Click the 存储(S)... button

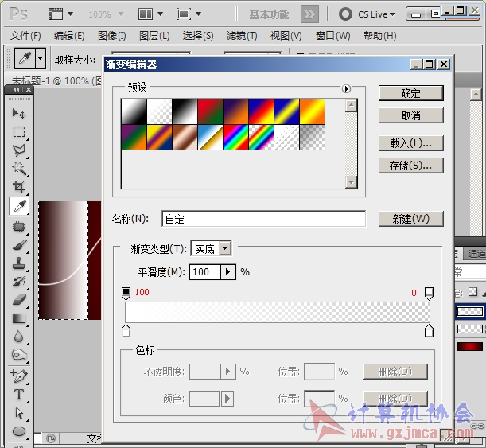click(x=411, y=166)
